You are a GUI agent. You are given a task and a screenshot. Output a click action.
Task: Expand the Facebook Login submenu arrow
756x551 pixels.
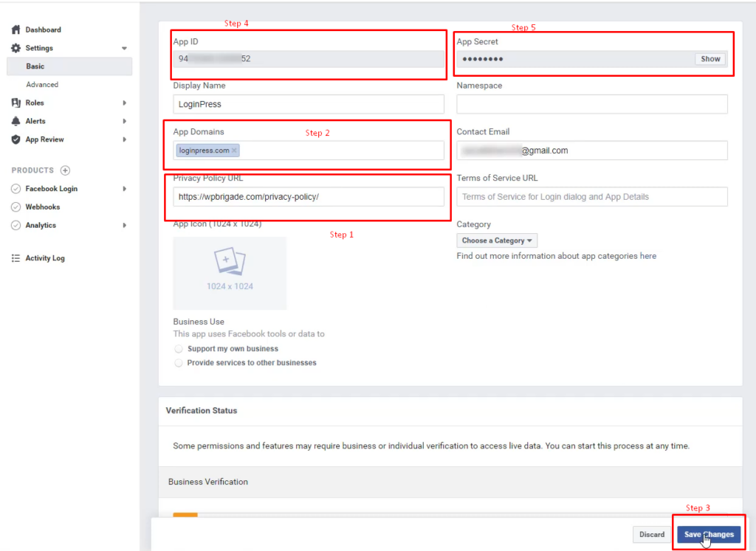pos(124,189)
